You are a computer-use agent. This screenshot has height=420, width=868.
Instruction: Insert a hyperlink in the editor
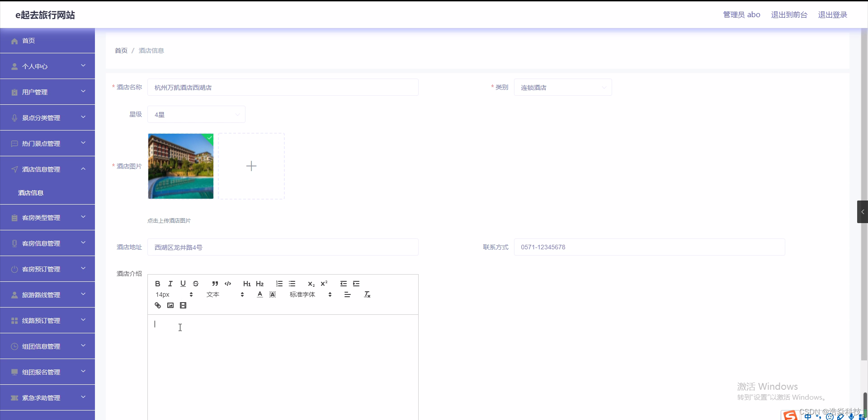coord(157,305)
